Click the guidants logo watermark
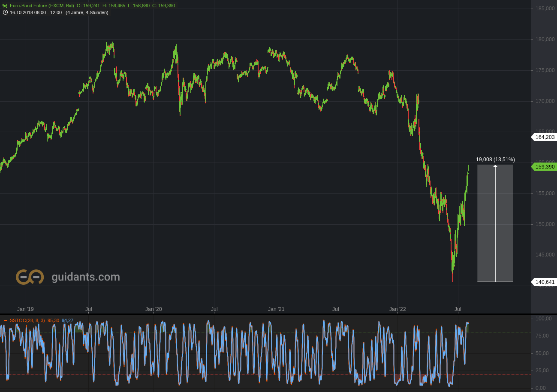 [x=29, y=277]
